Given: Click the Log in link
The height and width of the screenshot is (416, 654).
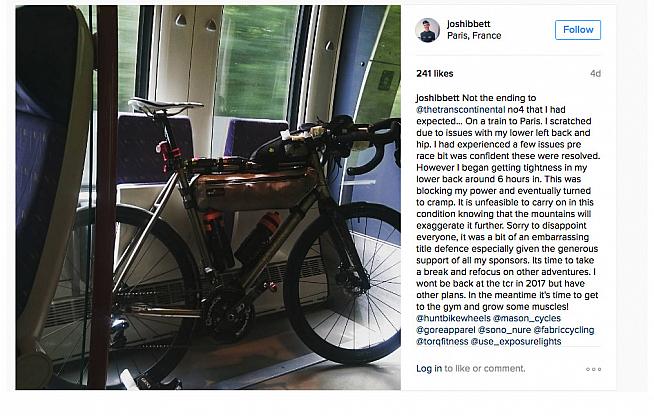Looking at the screenshot, I should [429, 369].
